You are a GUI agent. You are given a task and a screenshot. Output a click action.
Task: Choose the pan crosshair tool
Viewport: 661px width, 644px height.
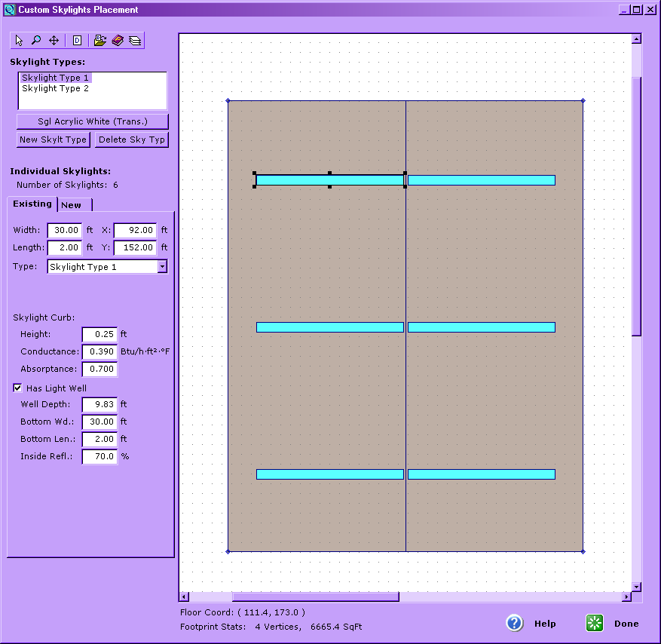pos(54,41)
